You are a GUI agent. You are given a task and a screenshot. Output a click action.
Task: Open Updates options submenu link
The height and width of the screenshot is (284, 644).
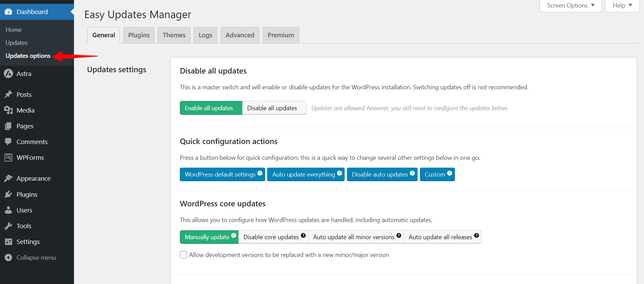tap(28, 56)
